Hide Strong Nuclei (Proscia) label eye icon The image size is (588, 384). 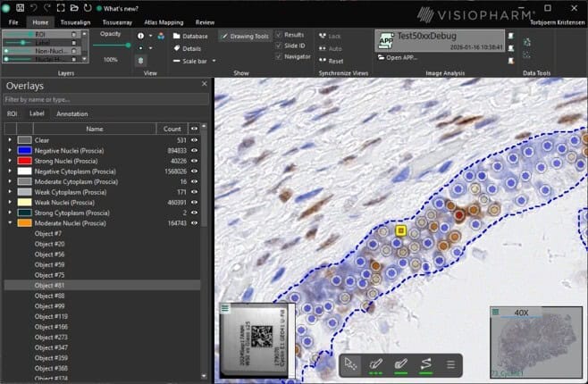point(194,161)
